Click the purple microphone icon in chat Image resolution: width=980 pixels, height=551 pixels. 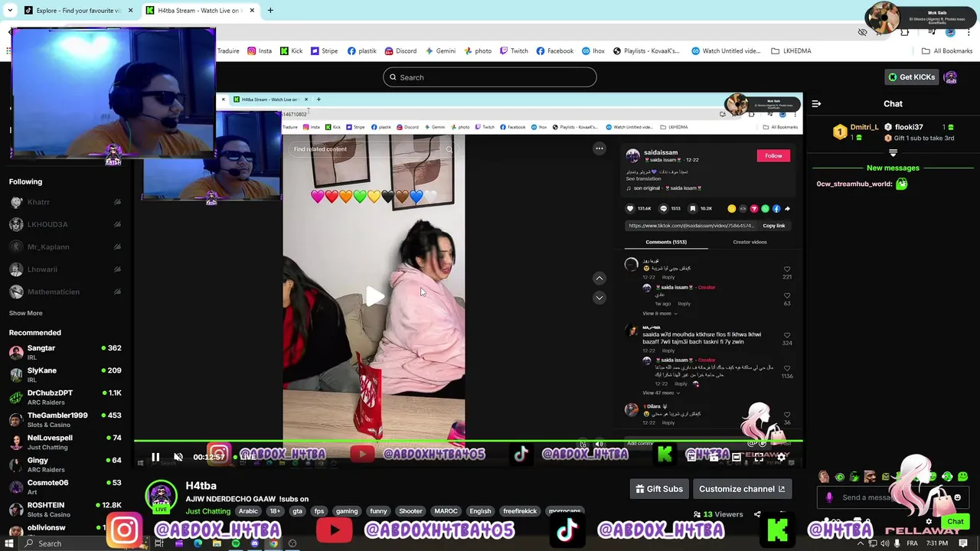tap(829, 497)
